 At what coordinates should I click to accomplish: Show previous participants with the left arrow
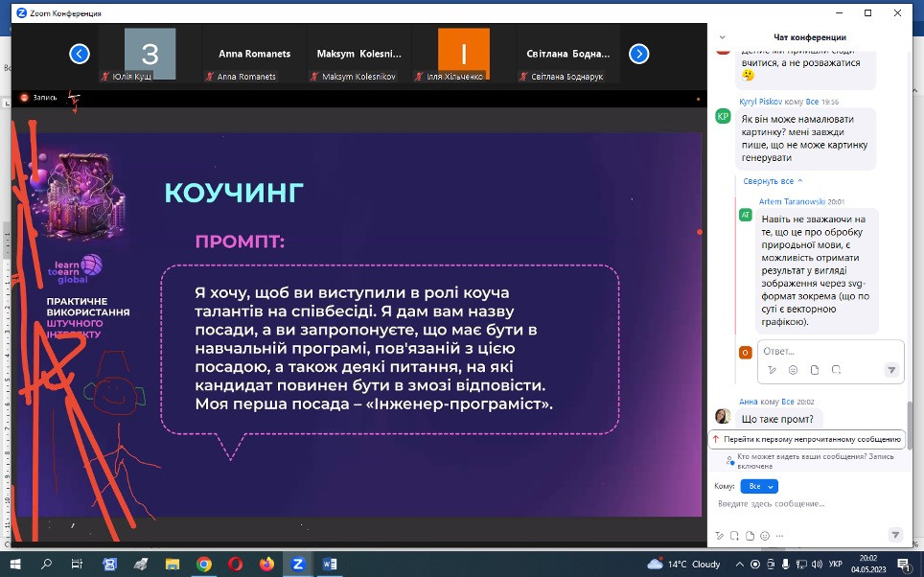79,54
